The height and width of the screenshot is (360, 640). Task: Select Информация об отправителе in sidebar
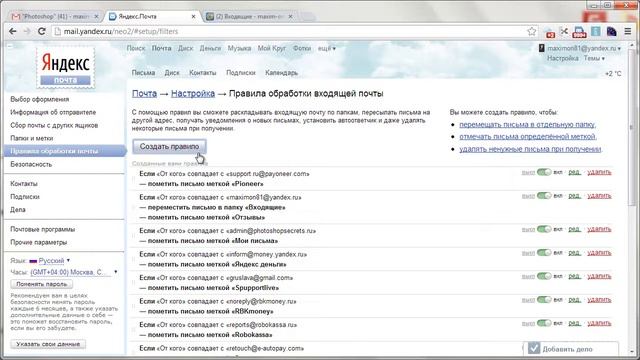(x=53, y=112)
